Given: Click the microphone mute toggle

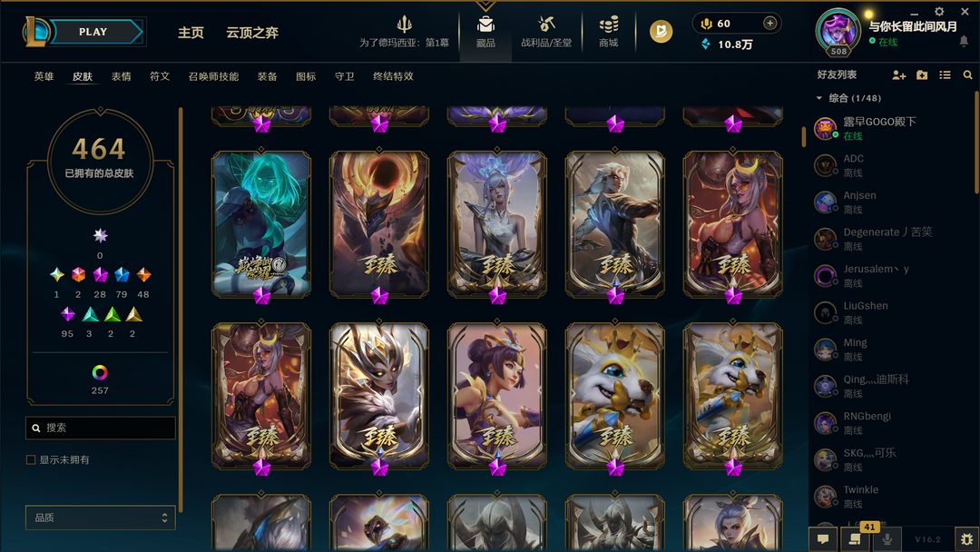Looking at the screenshot, I should [x=887, y=539].
